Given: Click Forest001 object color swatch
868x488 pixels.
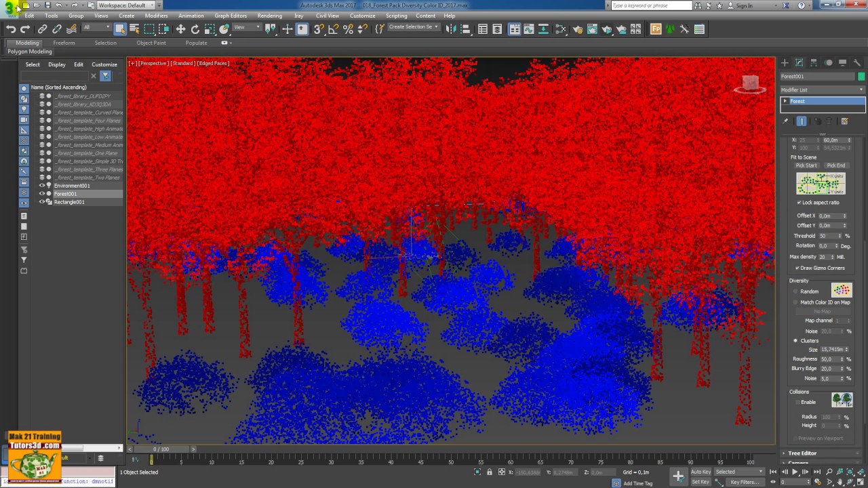Looking at the screenshot, I should point(861,77).
